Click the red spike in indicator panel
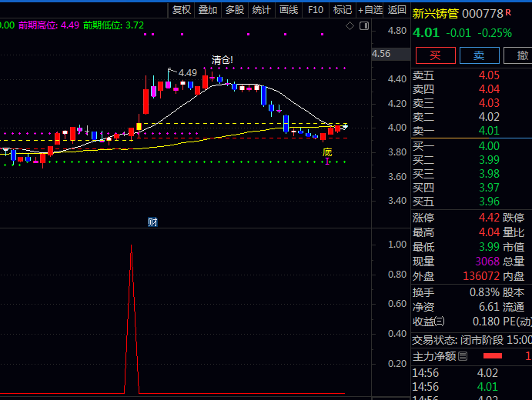This screenshot has height=400, width=532. click(132, 318)
